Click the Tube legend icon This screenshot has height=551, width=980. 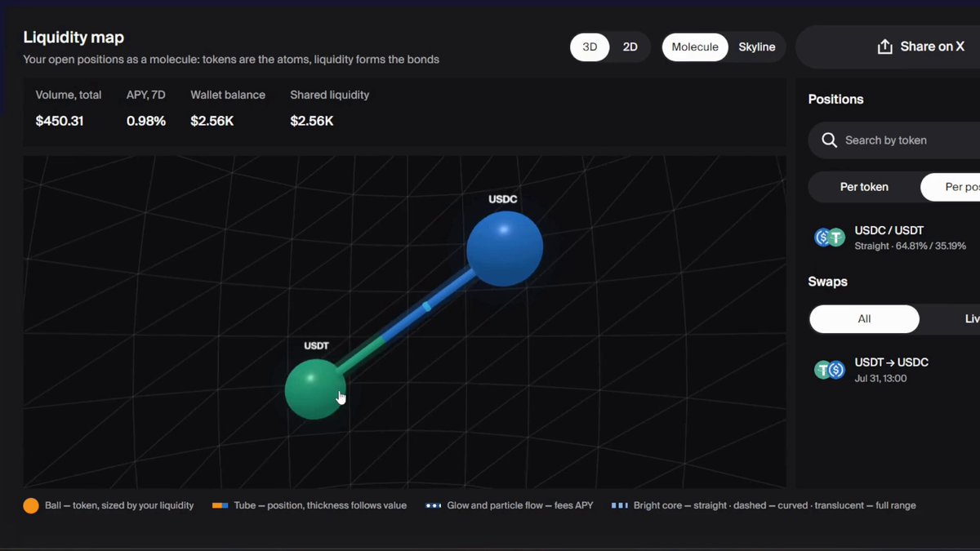pos(220,505)
